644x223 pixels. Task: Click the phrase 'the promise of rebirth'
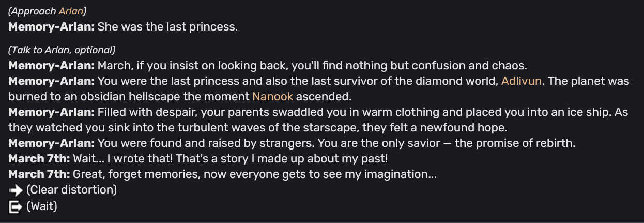(515, 143)
